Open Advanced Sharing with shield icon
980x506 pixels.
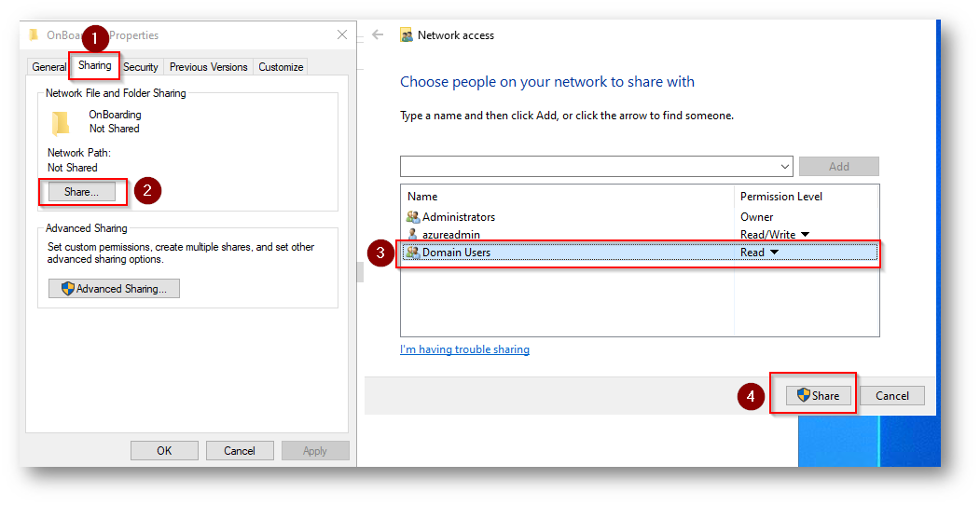click(114, 289)
